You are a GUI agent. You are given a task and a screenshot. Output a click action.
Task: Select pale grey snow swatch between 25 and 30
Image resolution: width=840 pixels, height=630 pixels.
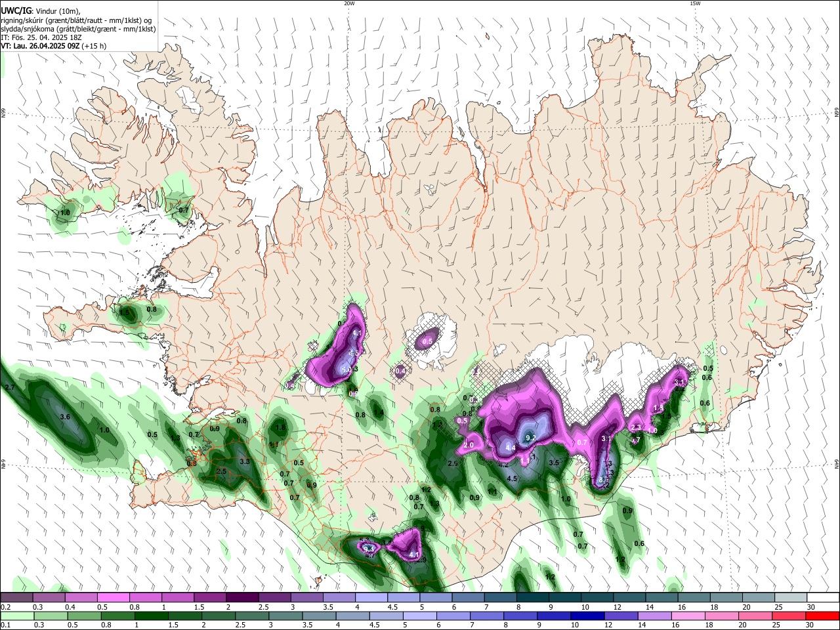pyautogui.click(x=791, y=597)
